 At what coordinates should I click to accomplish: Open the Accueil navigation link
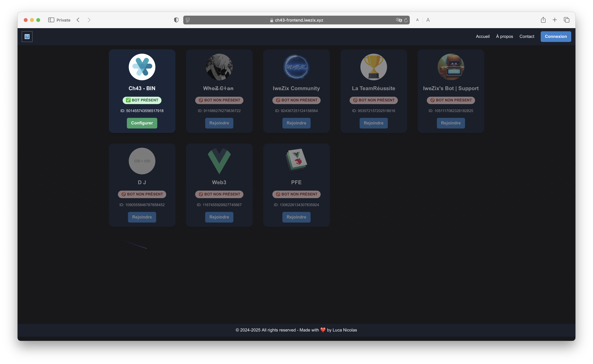pyautogui.click(x=483, y=37)
